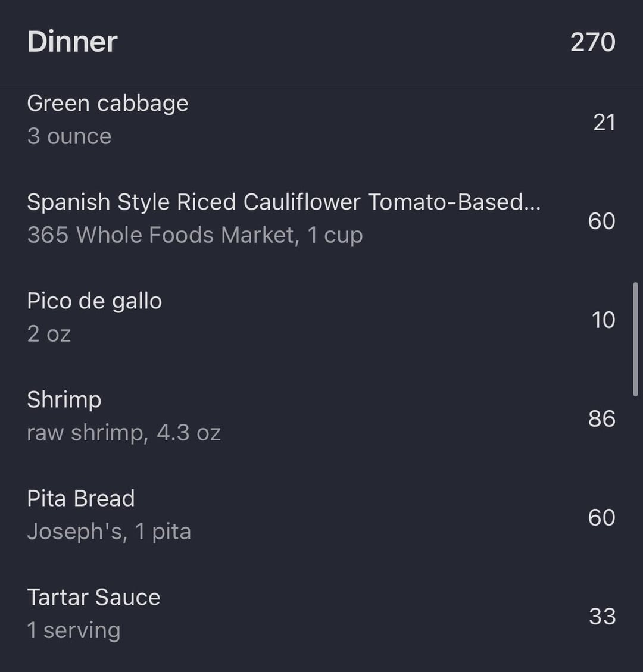Screen dimensions: 643x672
Task: Tap Tartar Sauce 33 calorie value
Action: coord(603,616)
